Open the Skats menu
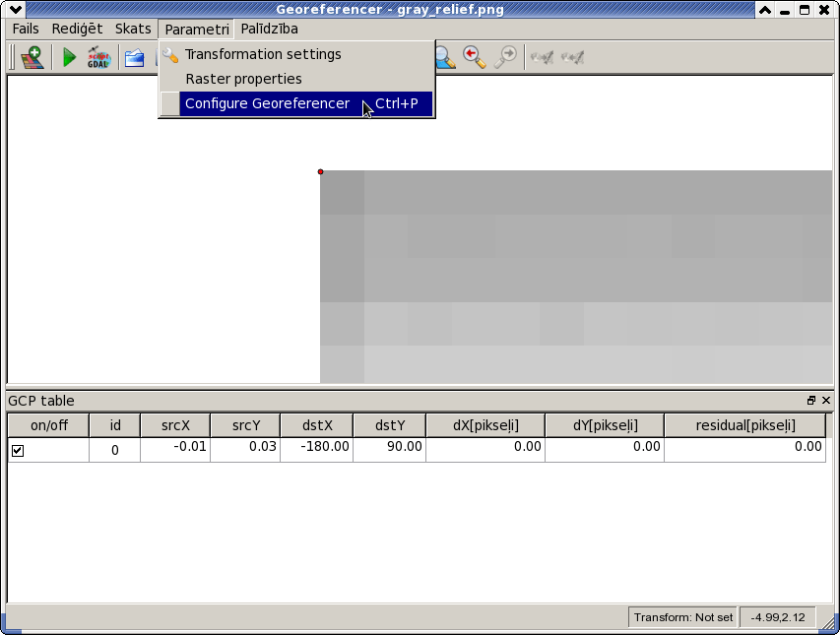 [133, 29]
